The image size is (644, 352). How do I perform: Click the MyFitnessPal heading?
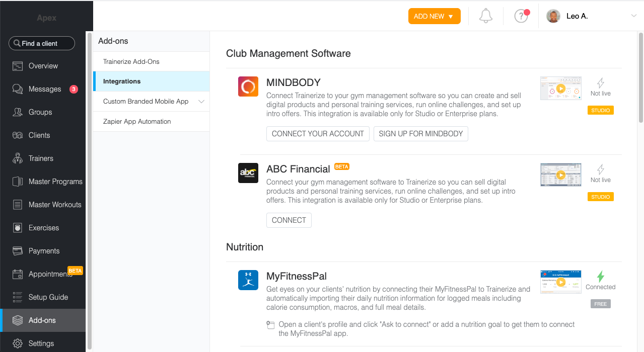tap(297, 276)
